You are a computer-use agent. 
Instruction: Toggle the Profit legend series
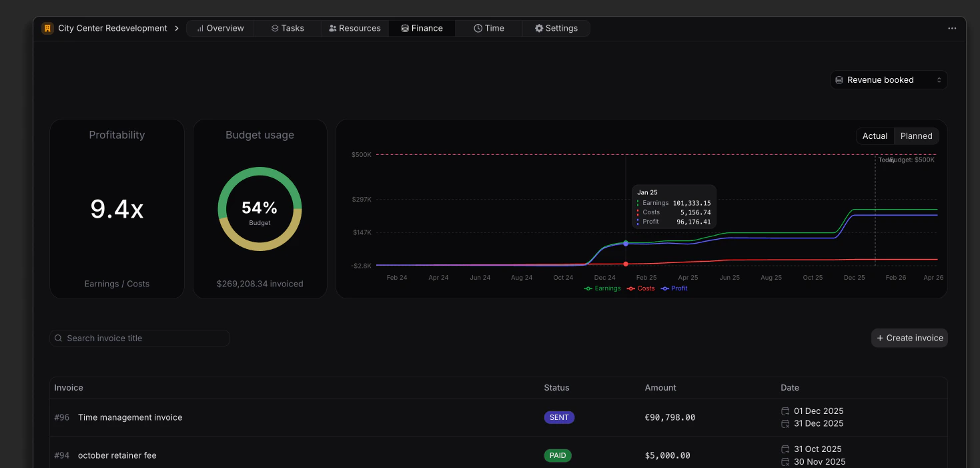click(x=674, y=288)
